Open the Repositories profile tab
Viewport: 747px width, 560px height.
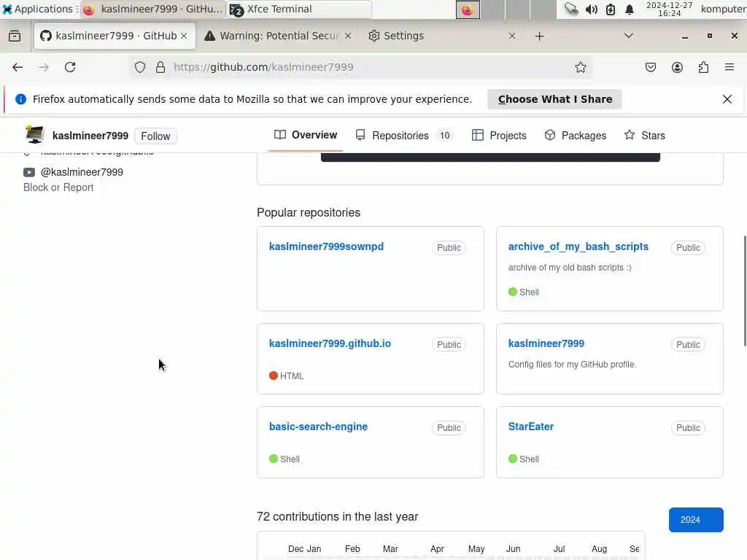[404, 136]
